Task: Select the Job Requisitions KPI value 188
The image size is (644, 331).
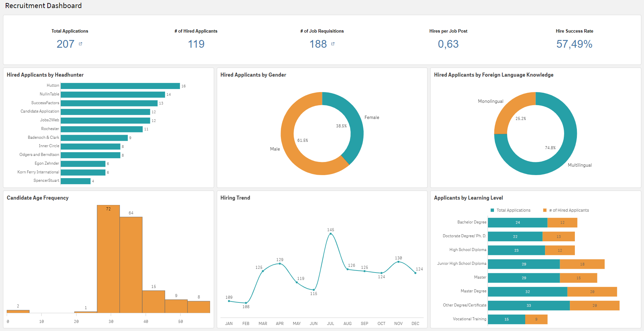Action: point(318,44)
